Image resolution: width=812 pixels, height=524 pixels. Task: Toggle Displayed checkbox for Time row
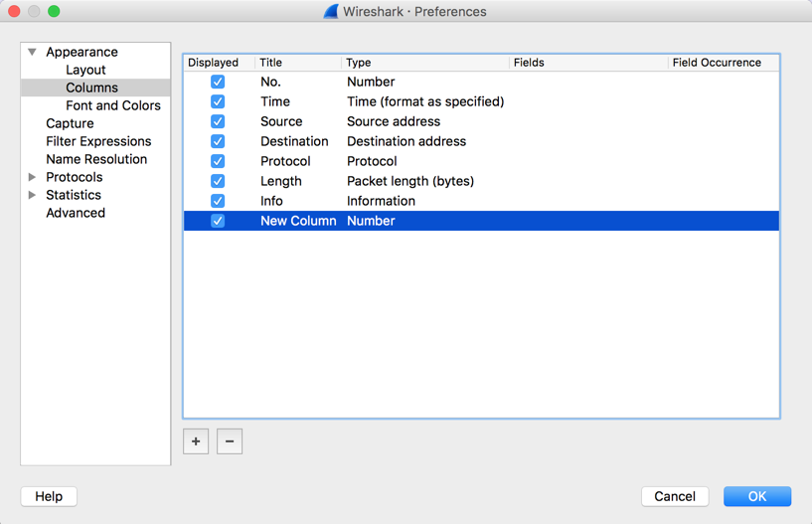pyautogui.click(x=218, y=101)
